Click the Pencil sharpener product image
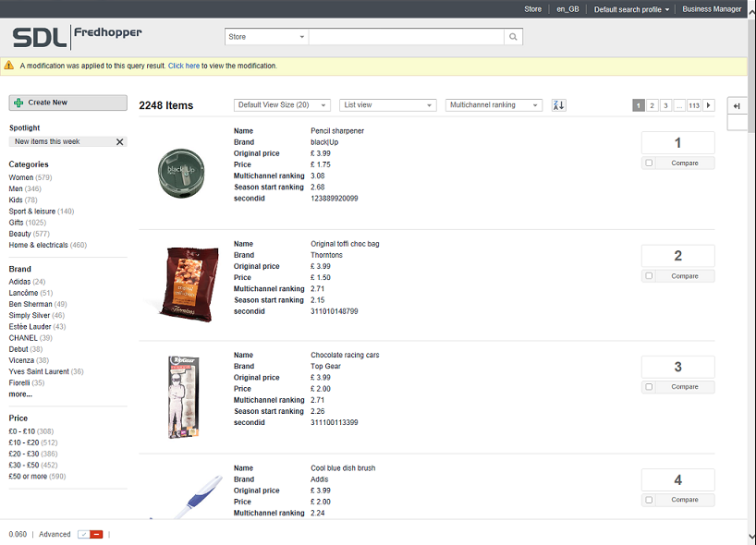This screenshot has width=756, height=545. coord(181,174)
